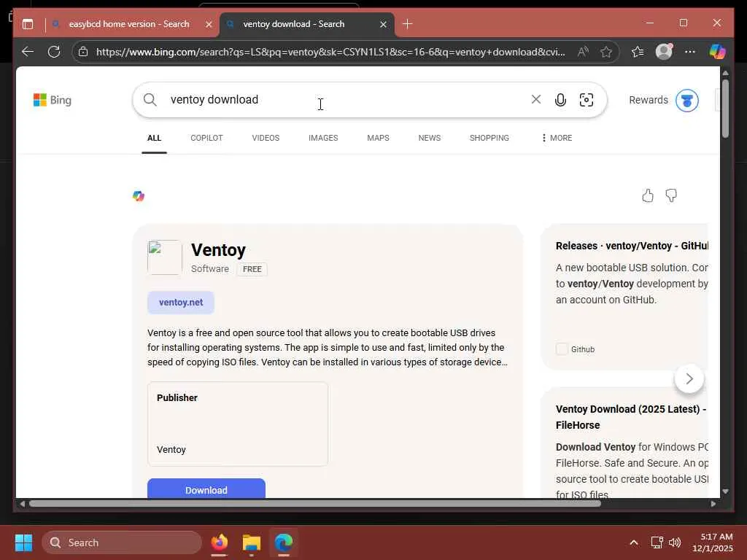Search using voice microphone icon
This screenshot has height=560, width=747.
(561, 99)
